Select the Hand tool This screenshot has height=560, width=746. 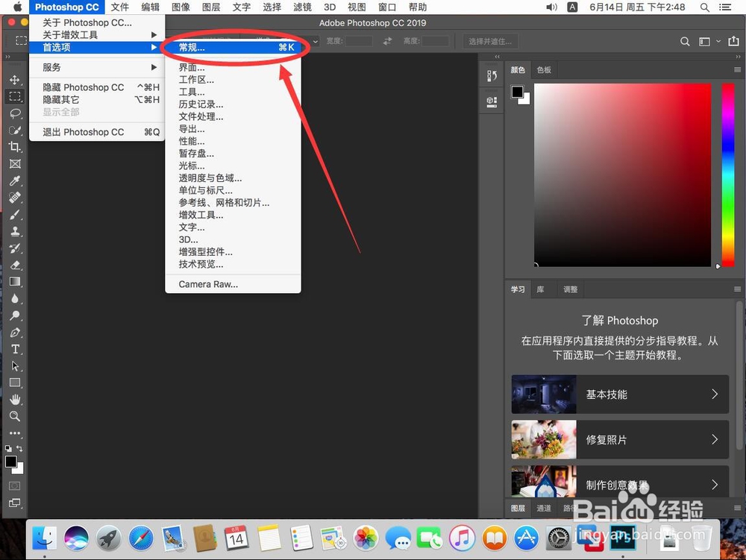click(16, 399)
